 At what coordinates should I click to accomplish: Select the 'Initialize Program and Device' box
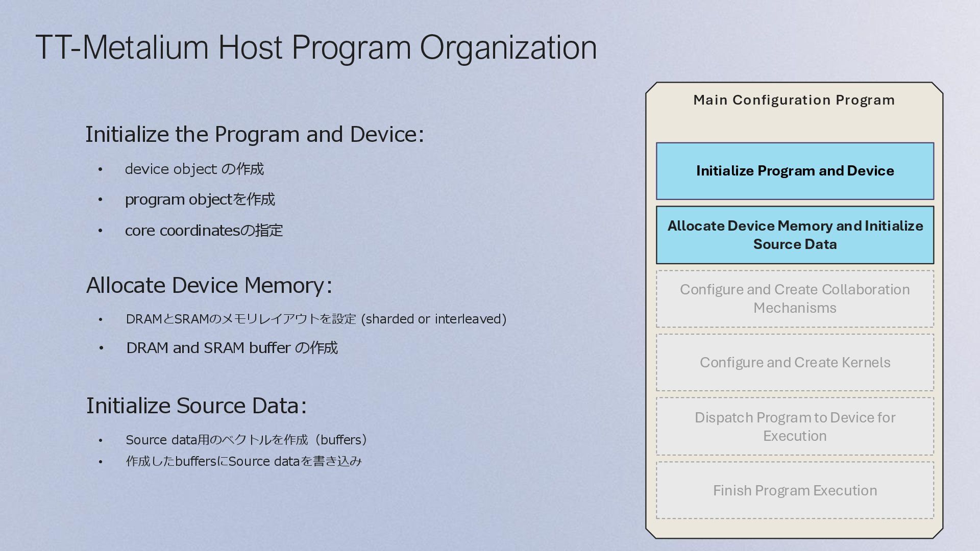(x=795, y=171)
